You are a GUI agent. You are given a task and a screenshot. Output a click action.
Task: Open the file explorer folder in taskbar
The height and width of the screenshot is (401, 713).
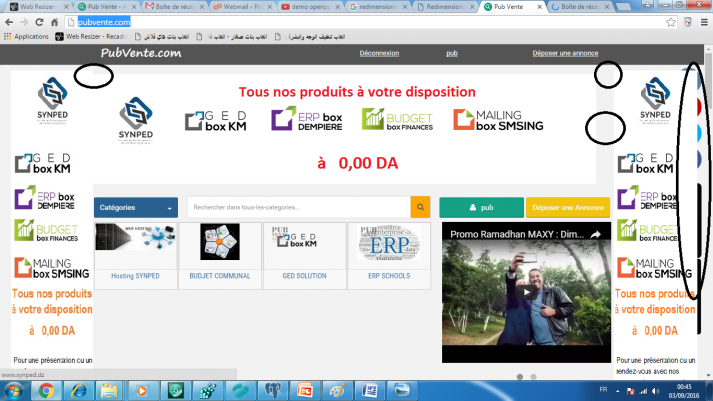pyautogui.click(x=109, y=391)
